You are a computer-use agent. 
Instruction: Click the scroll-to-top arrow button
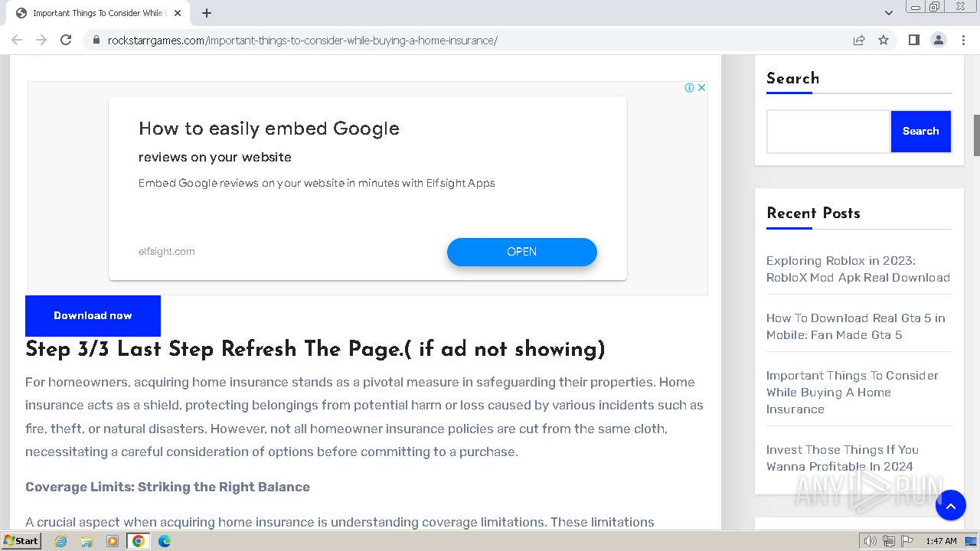coord(950,505)
